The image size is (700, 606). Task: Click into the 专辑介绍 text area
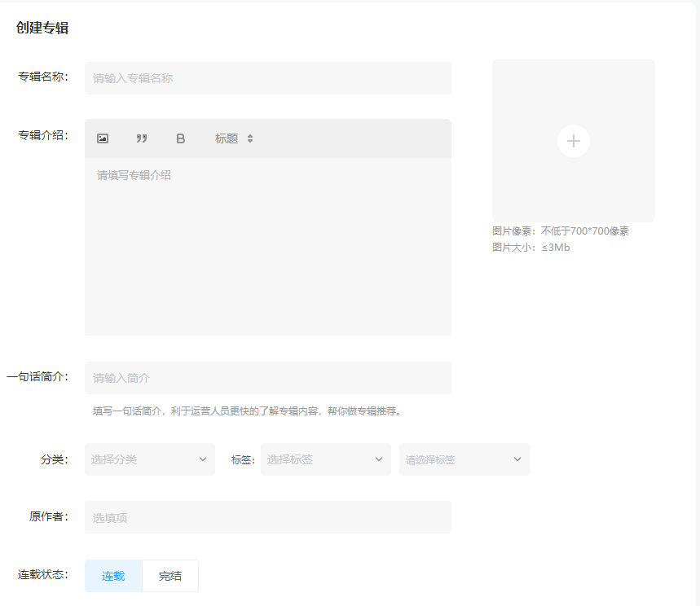pos(268,246)
